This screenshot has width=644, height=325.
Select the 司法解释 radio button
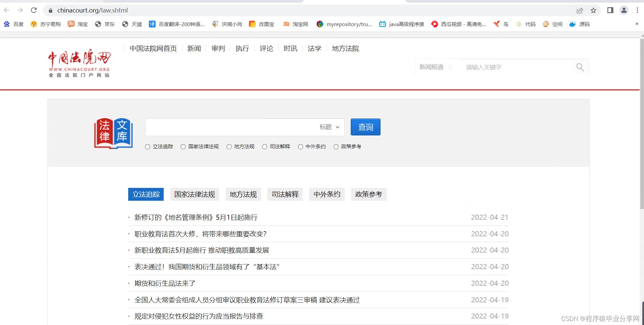click(x=264, y=147)
